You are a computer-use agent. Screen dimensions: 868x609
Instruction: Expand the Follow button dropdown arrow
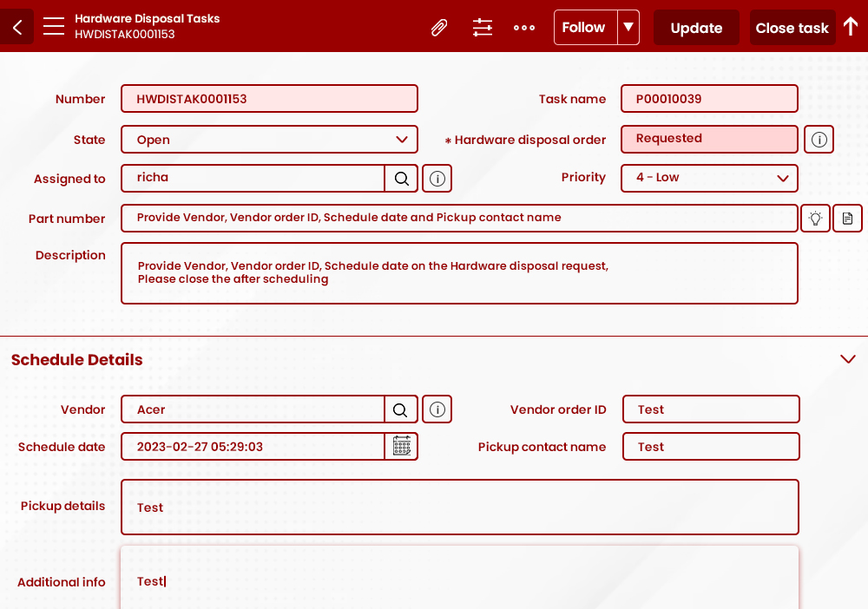pos(628,27)
